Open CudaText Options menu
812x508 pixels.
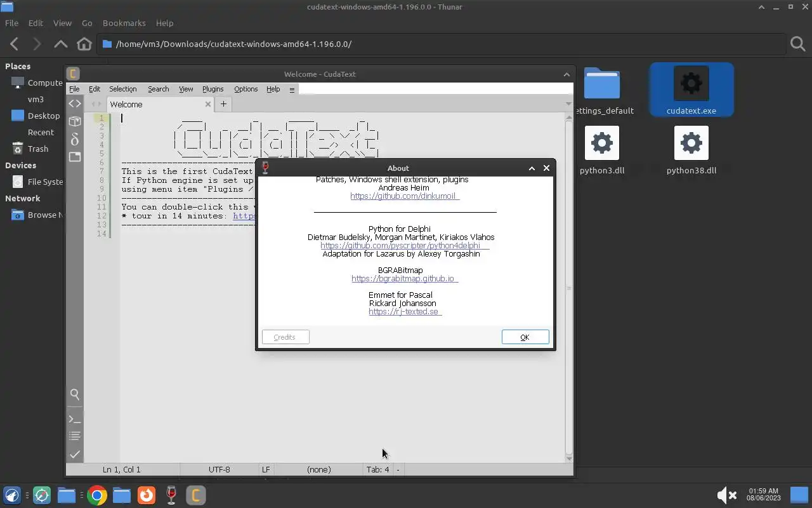click(x=246, y=89)
